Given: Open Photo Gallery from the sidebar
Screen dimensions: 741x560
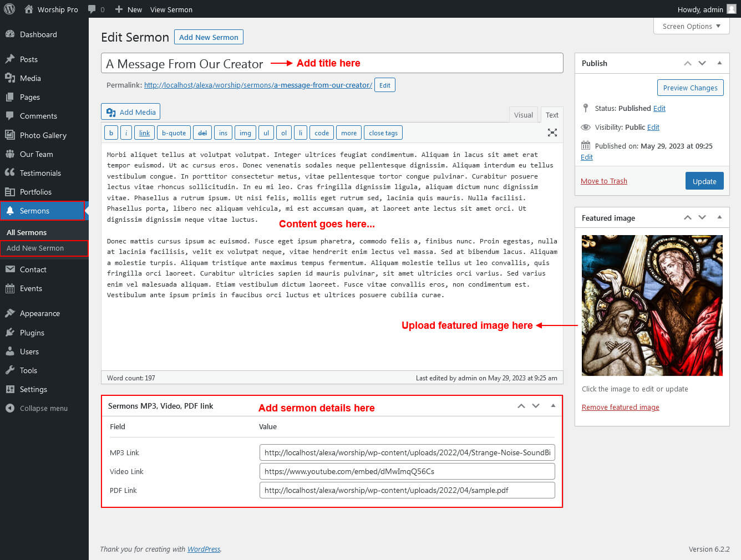Looking at the screenshot, I should coord(43,135).
